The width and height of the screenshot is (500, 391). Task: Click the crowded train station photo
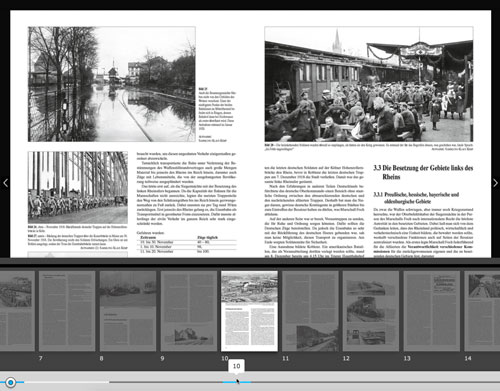point(369,84)
